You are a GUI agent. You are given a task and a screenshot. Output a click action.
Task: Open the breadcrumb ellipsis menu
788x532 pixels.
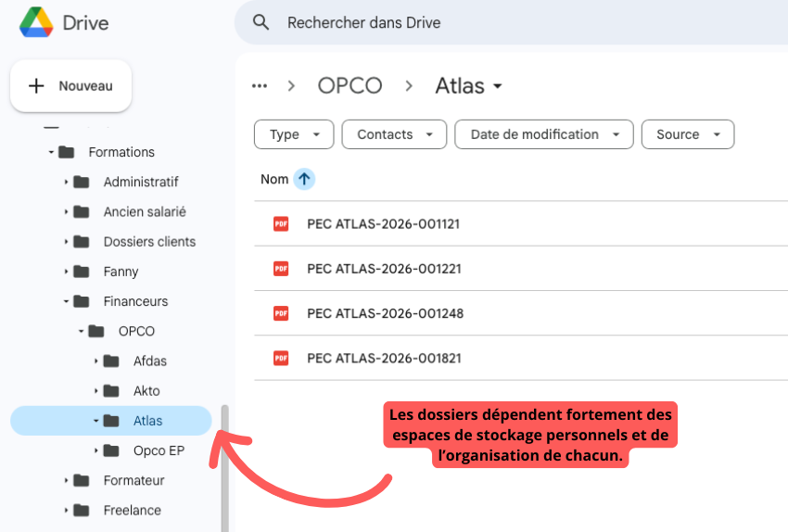pyautogui.click(x=260, y=86)
